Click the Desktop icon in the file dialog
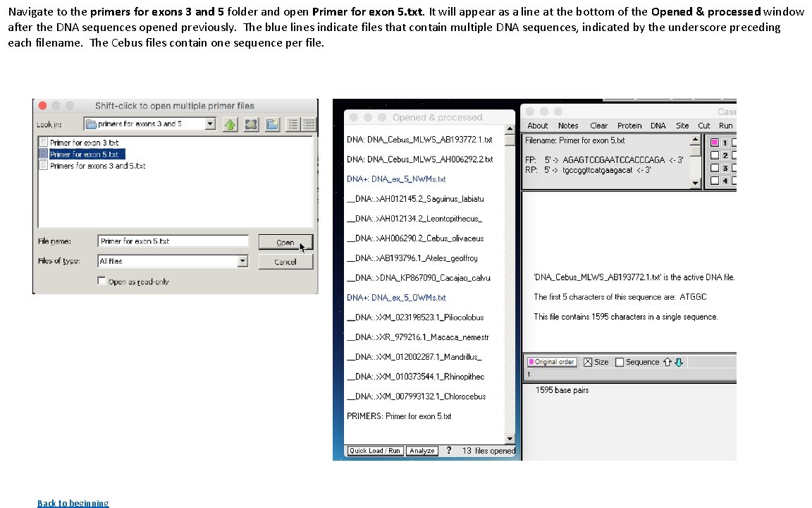This screenshot has height=508, width=812. point(250,124)
